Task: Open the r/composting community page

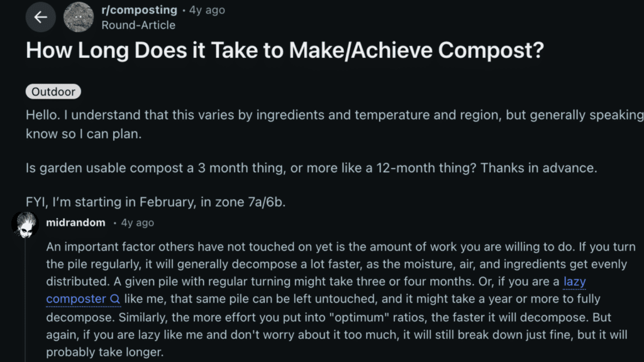Action: 138,9
